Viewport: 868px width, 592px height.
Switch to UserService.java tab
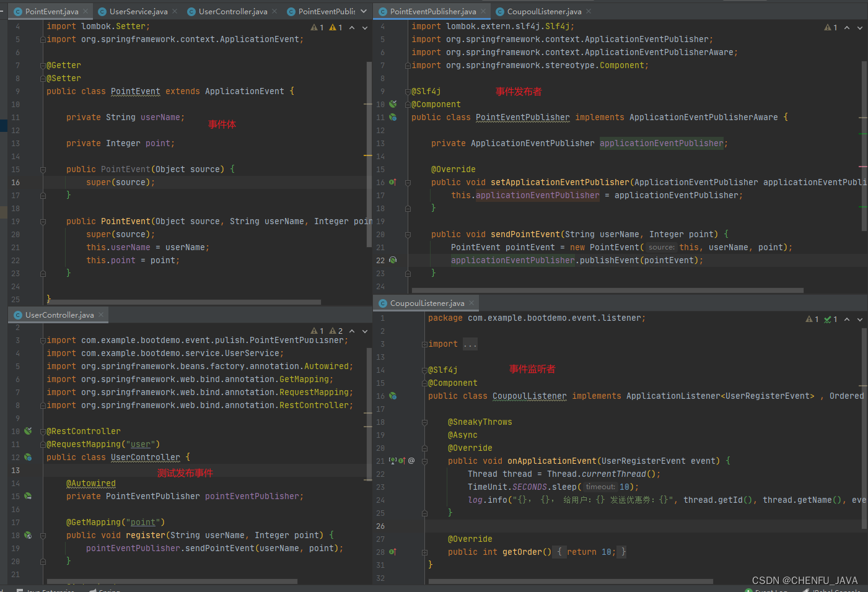click(x=138, y=11)
